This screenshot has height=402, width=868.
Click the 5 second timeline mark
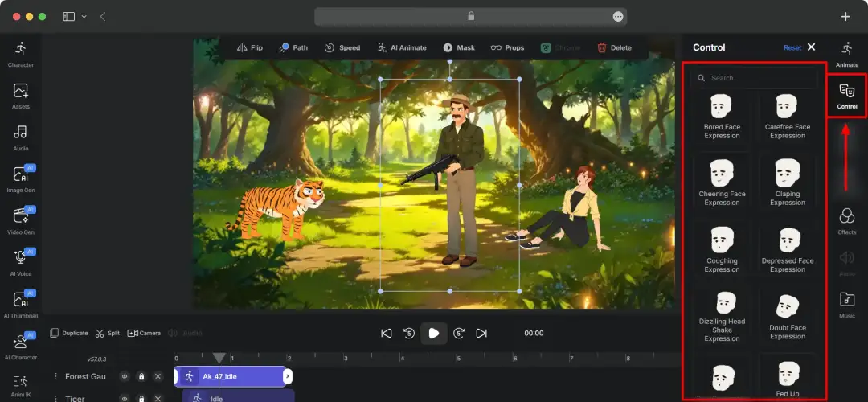pyautogui.click(x=458, y=359)
